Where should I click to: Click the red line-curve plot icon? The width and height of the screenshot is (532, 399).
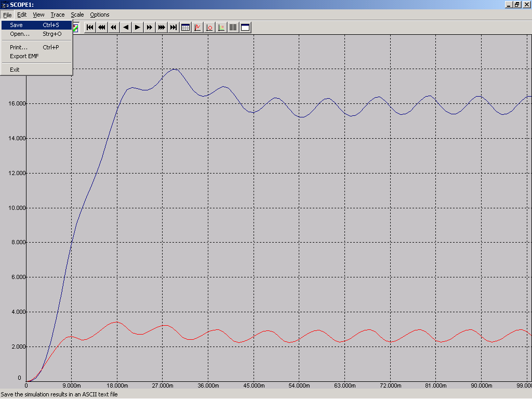[x=197, y=28]
